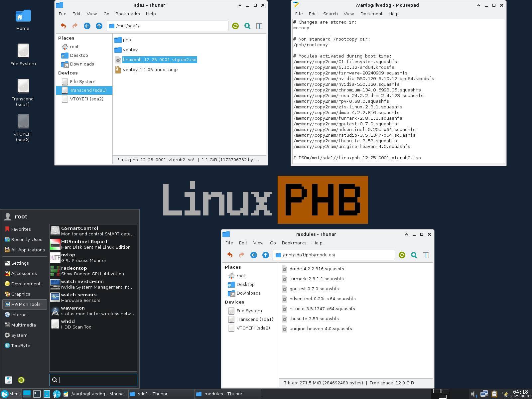Open the TeraByte menu category
Viewport: 532px width, 399px height.
24,345
